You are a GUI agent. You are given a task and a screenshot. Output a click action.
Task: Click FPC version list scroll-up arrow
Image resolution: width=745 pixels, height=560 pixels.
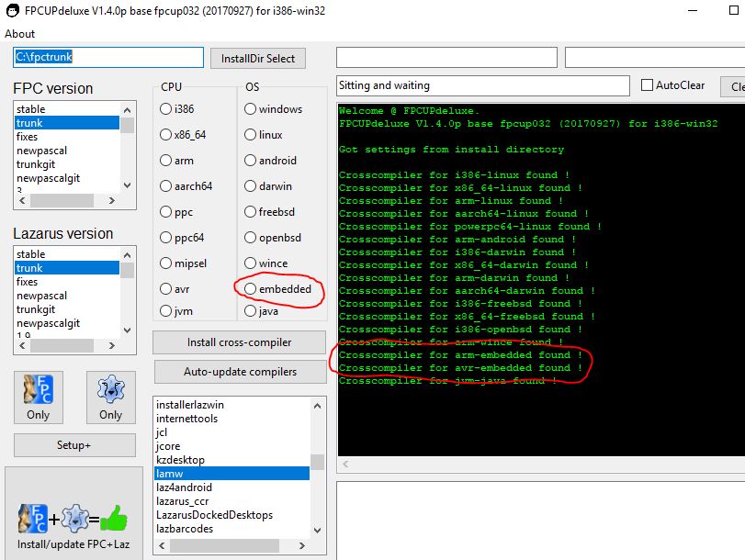[128, 111]
